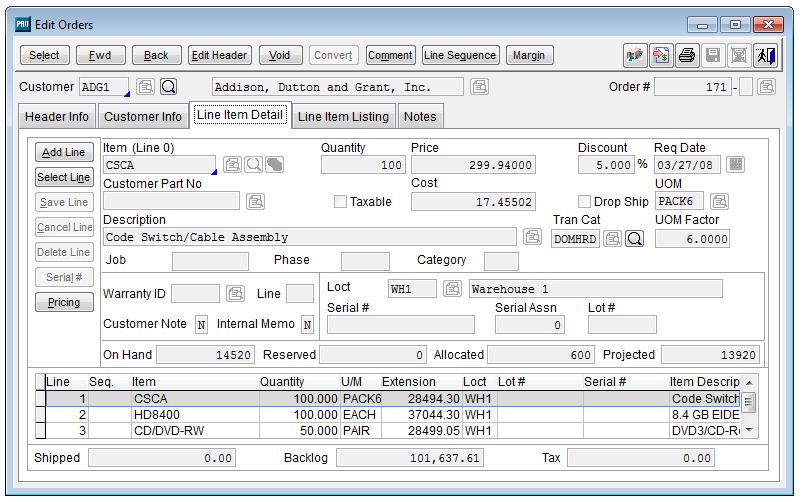The image size is (802, 502).
Task: Click the lookup icon beside Loct WH1
Action: click(x=452, y=288)
